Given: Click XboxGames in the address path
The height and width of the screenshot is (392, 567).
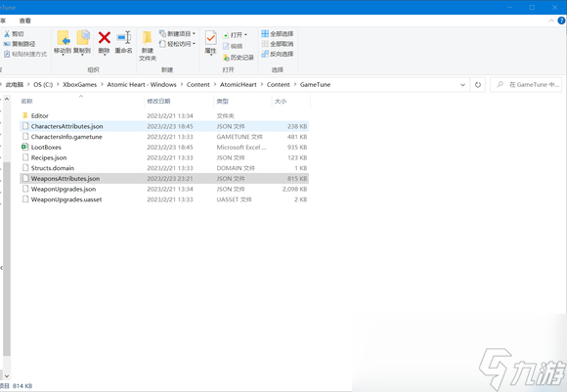Looking at the screenshot, I should coord(80,85).
